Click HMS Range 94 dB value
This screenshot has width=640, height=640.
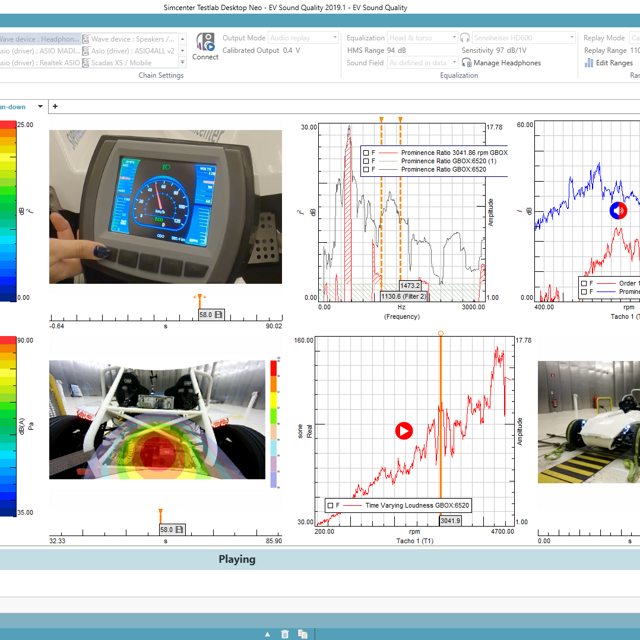coord(396,50)
